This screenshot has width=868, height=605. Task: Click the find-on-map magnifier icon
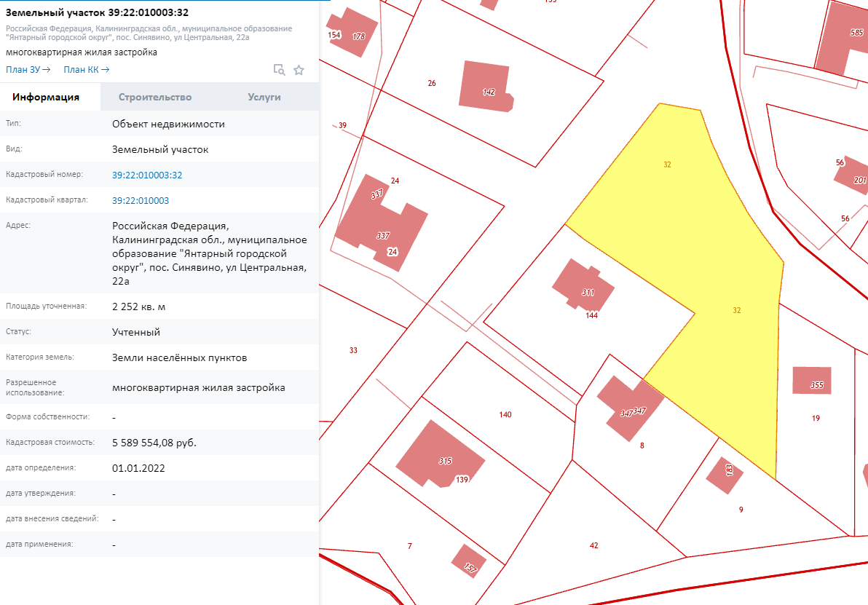coord(278,70)
